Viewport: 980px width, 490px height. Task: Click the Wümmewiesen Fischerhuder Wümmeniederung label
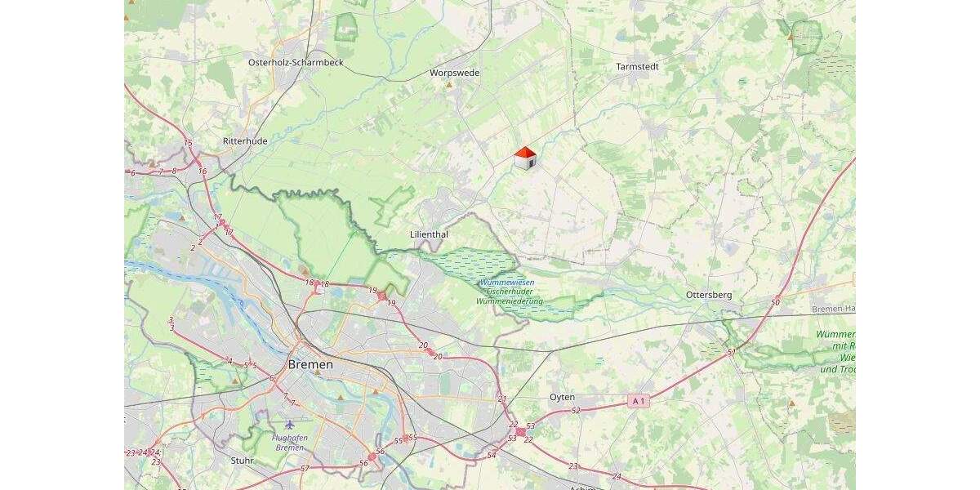point(510,292)
